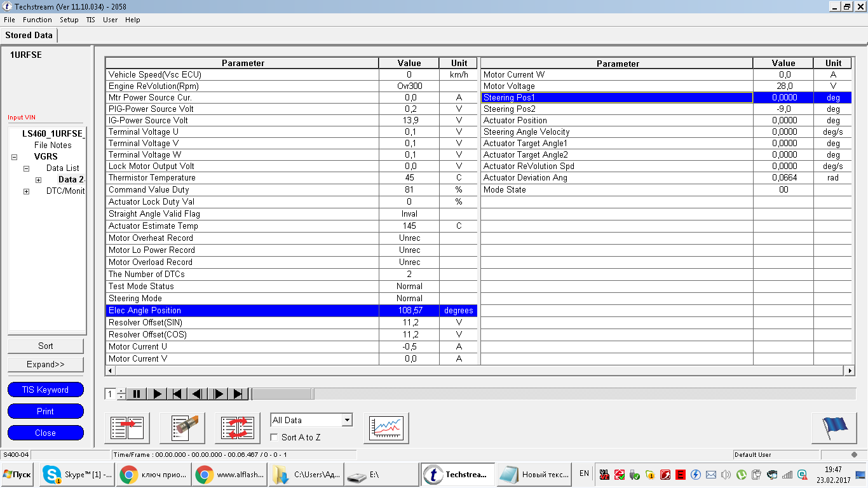
Task: Enable the Sort A to Z checkbox
Action: (x=275, y=437)
